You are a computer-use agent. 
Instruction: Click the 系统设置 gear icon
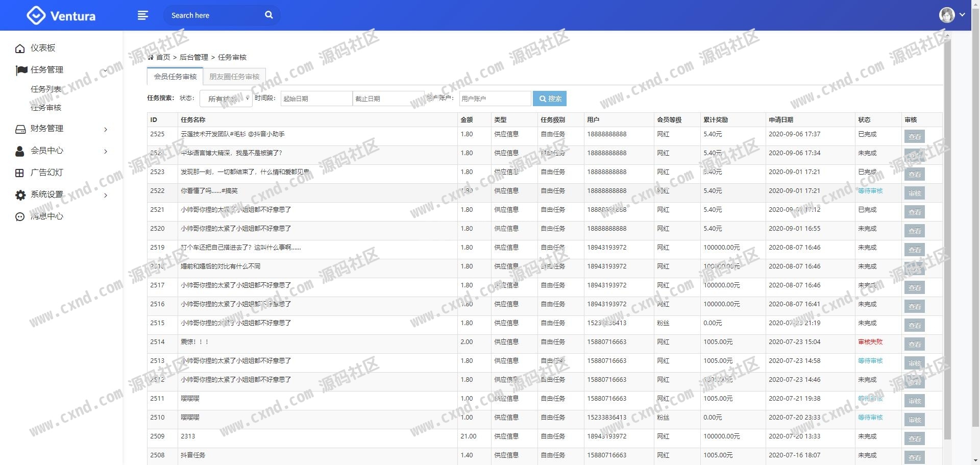[20, 195]
